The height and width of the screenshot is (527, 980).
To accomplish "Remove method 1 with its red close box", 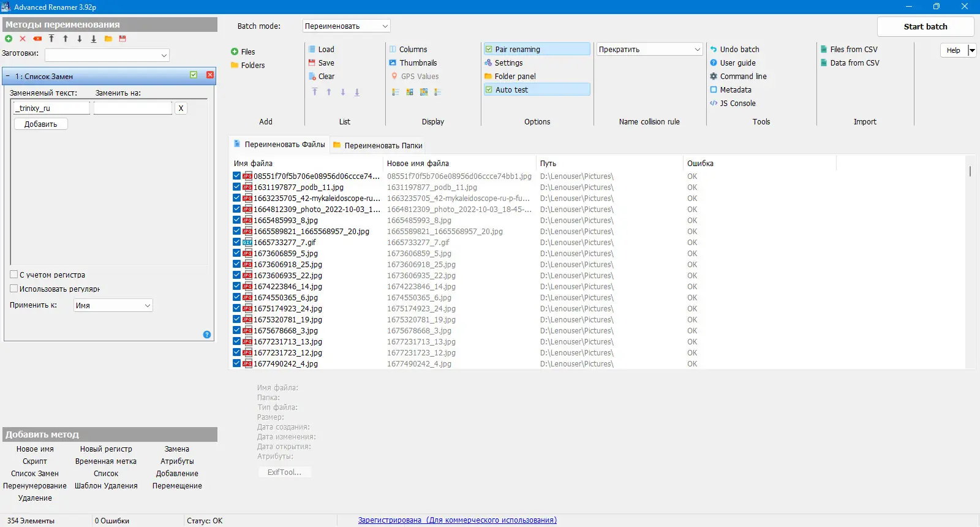I will click(210, 75).
